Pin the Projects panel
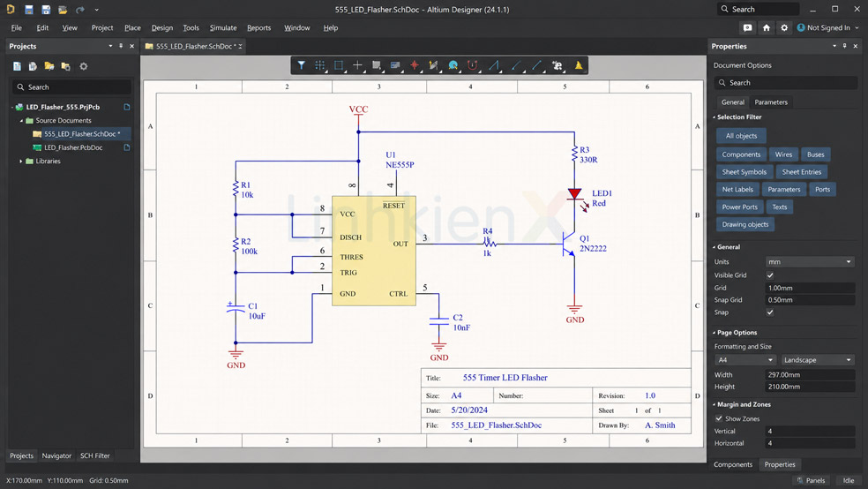 (x=121, y=46)
